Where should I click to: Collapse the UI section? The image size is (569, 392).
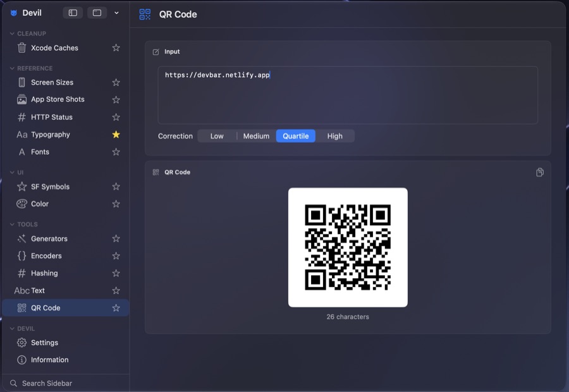tap(12, 173)
